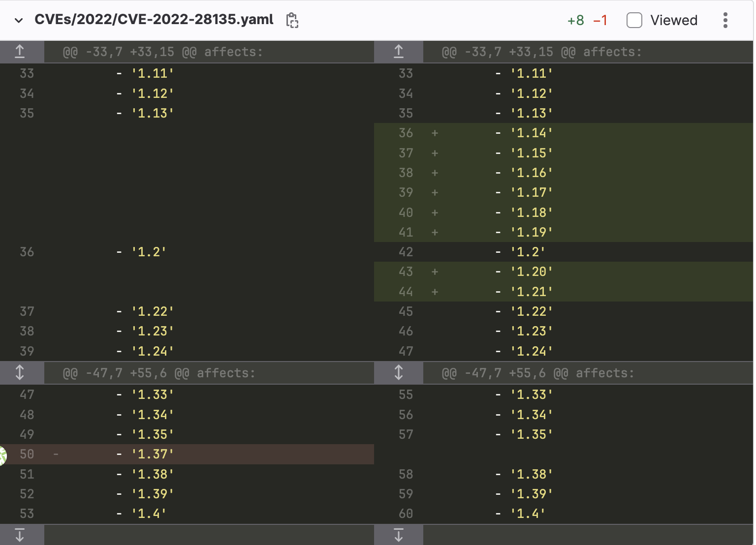
Task: Click line number 36 in right pane
Action: click(406, 133)
